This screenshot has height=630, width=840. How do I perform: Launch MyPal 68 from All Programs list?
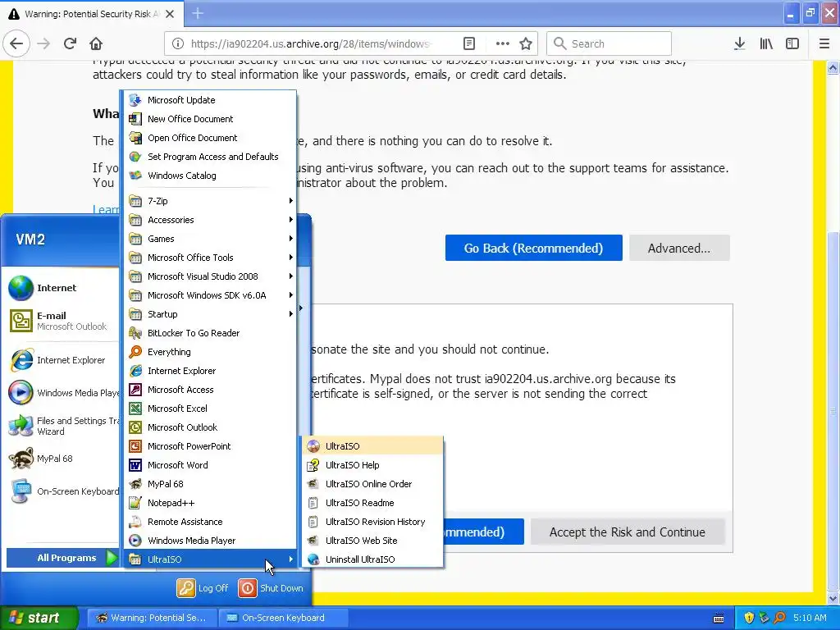[x=210, y=484]
